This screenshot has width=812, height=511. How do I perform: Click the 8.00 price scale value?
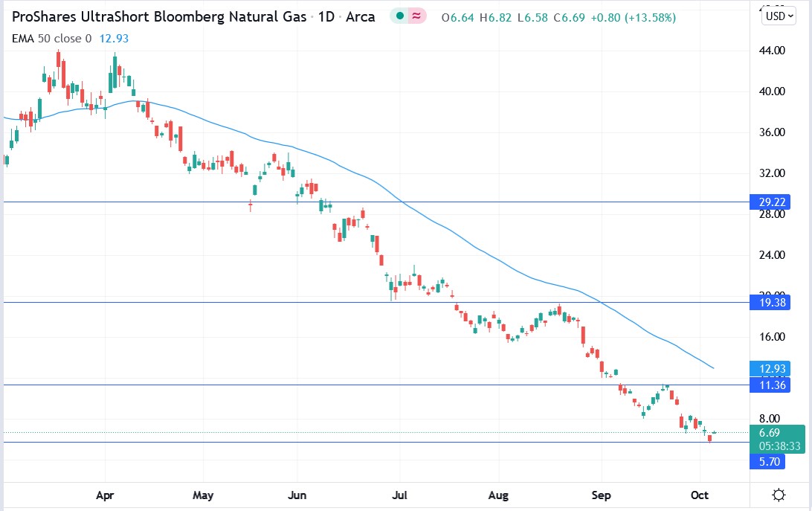770,419
